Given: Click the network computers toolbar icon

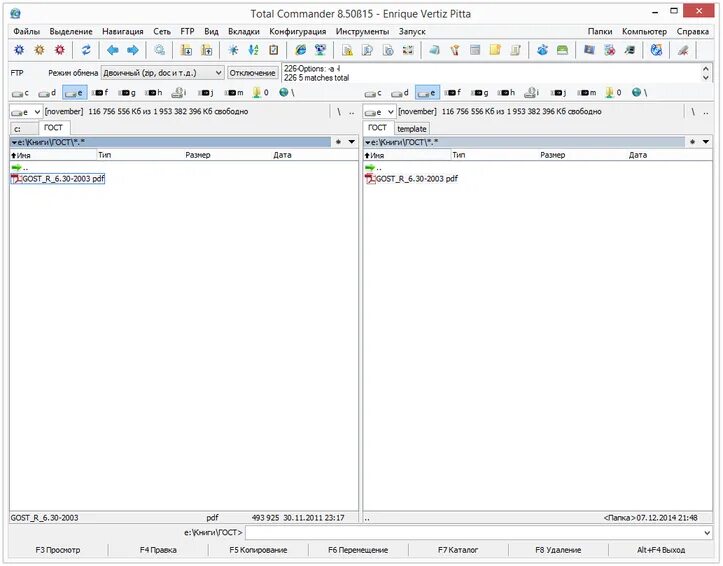Looking at the screenshot, I should point(320,50).
